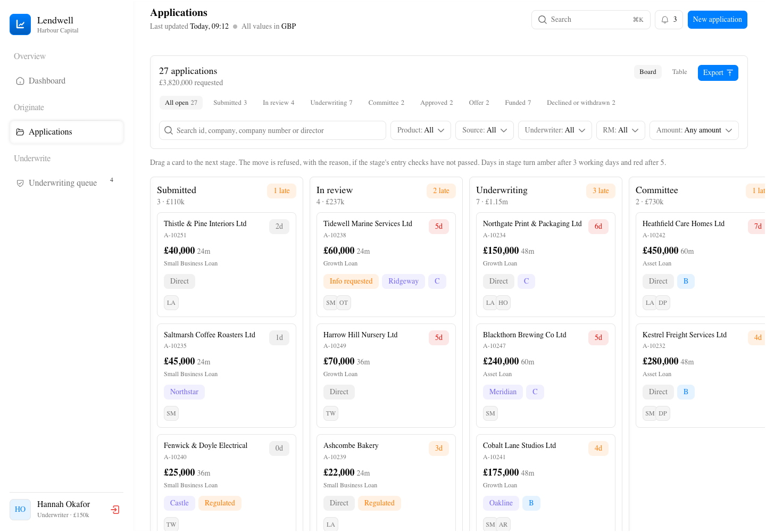Select the Underwriting 7 tab
Screen dimensions: 766x532
331,103
